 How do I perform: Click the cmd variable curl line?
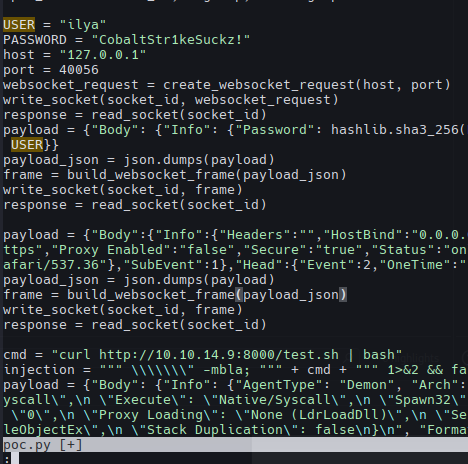203,355
